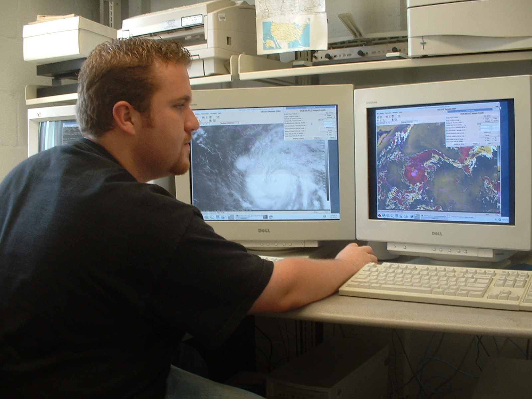Screen dimensions: 532x399
Task: Open second menu in left McIDAS menu bar
Action: click(204, 114)
